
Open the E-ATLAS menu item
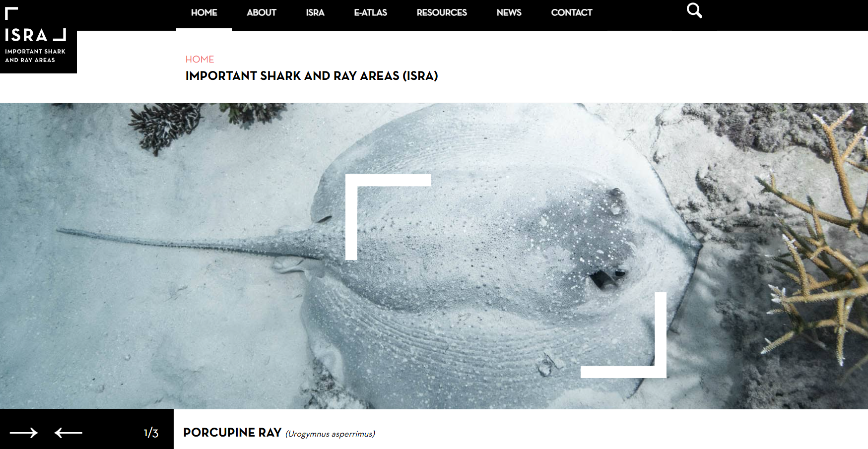pos(370,12)
